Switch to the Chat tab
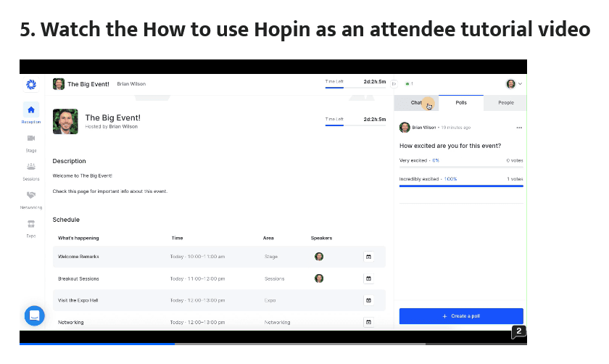 tap(417, 103)
